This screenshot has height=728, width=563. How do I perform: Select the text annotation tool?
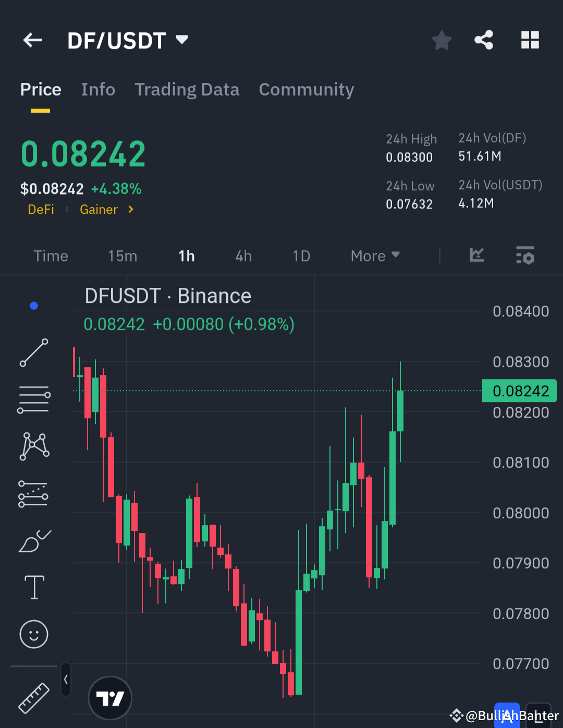click(33, 587)
